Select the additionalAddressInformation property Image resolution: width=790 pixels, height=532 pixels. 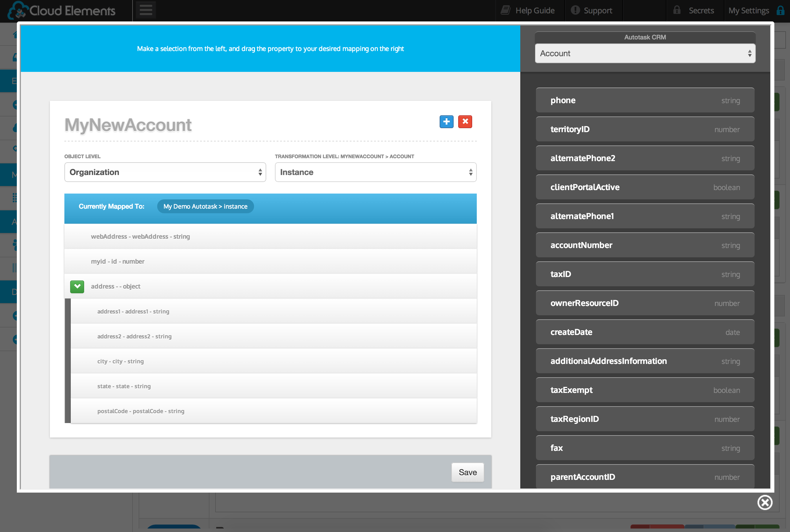pos(645,361)
